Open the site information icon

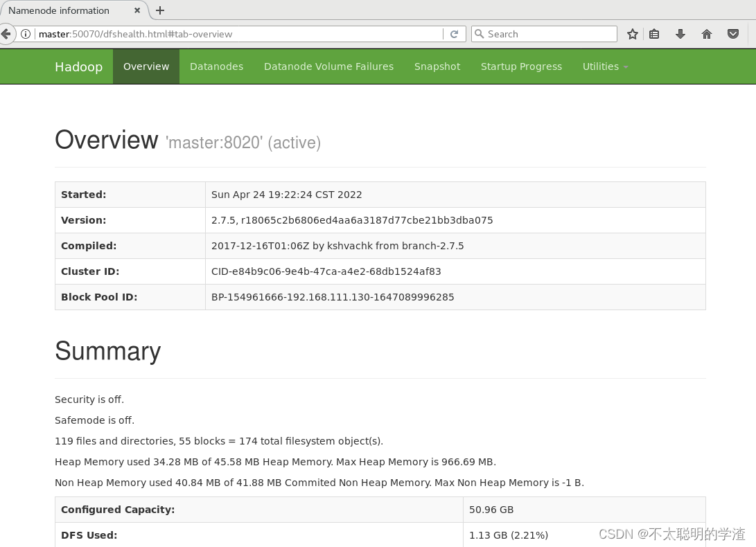26,34
